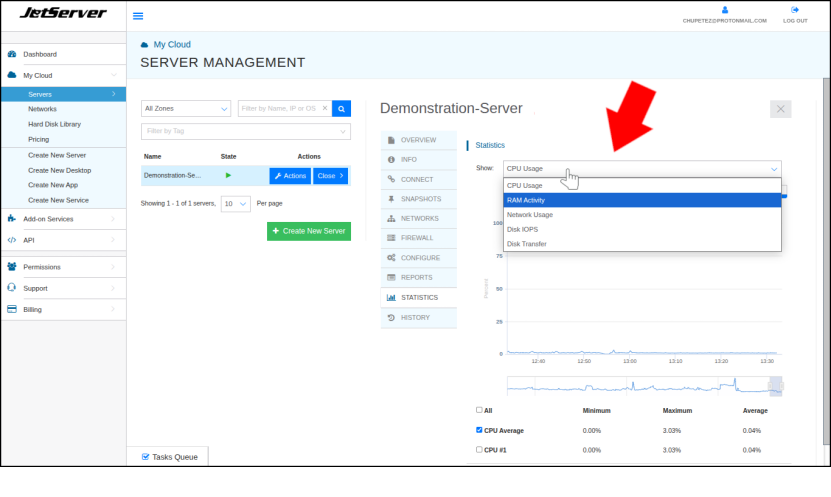Viewport: 831px width, 497px height.
Task: Click the blue Actions button
Action: (x=289, y=176)
